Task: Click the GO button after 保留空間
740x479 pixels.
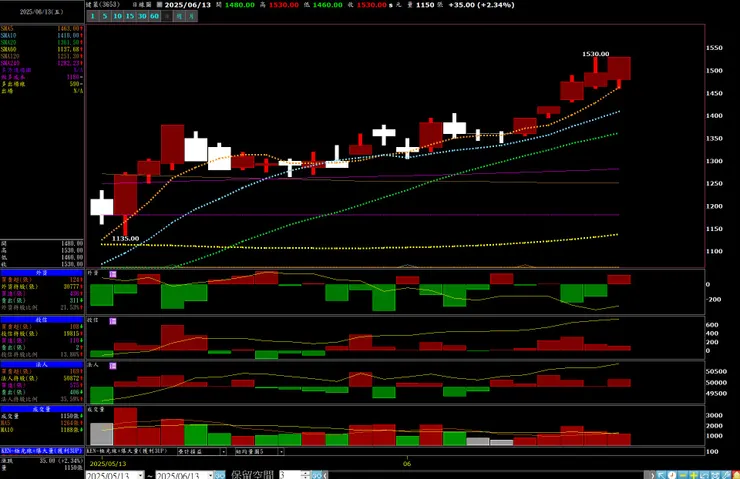Action: [316, 475]
